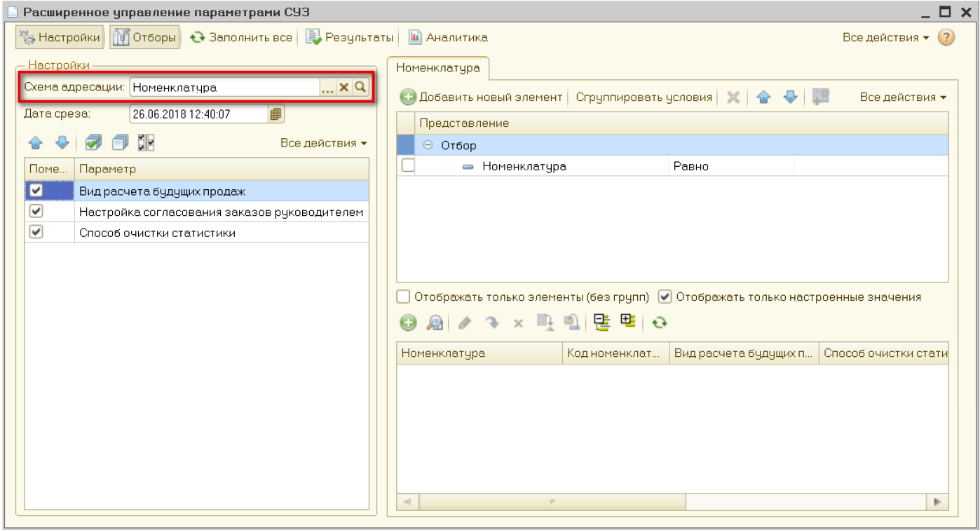Open calendar picker for Дата среза
The width and height of the screenshot is (980, 530).
[x=275, y=114]
